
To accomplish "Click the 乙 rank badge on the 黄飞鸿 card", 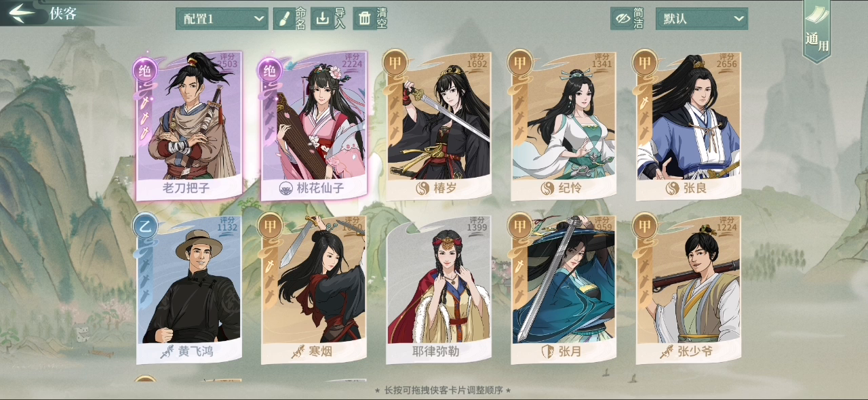I will click(x=144, y=224).
